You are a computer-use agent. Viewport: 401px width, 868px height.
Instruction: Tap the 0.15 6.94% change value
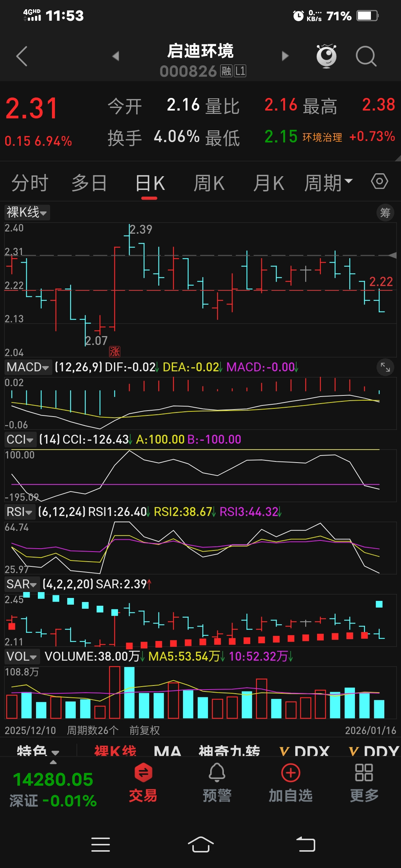click(x=38, y=141)
